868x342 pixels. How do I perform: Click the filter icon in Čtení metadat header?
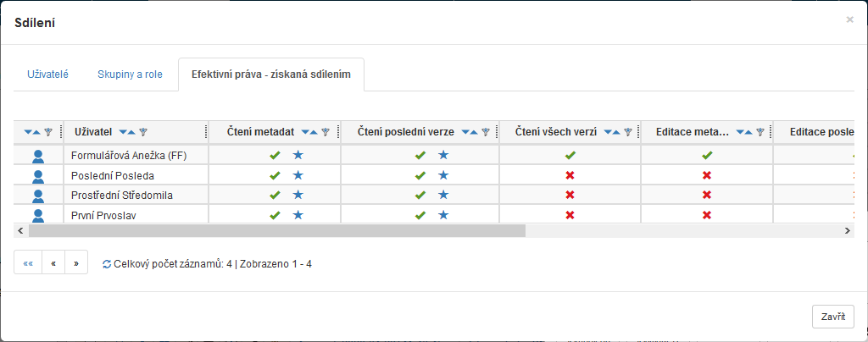point(325,132)
